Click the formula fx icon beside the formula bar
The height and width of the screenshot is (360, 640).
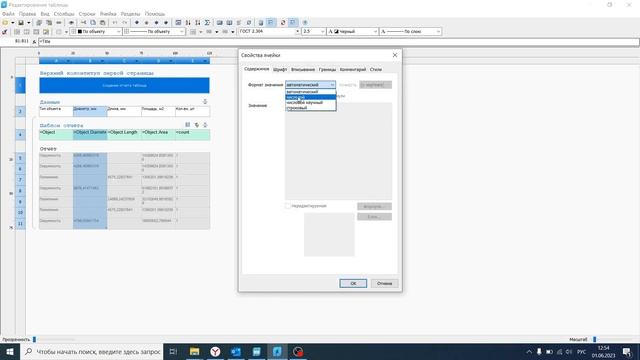(x=34, y=42)
